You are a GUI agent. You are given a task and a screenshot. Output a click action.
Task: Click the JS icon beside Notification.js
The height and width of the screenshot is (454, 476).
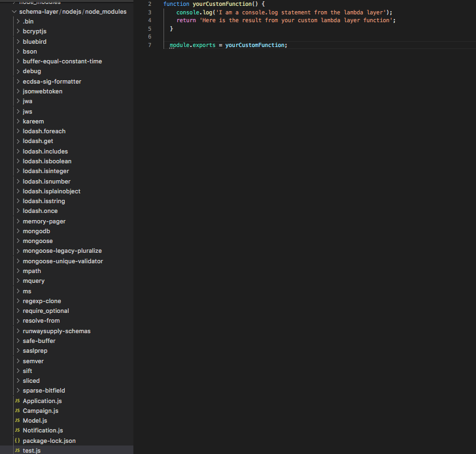pyautogui.click(x=17, y=430)
